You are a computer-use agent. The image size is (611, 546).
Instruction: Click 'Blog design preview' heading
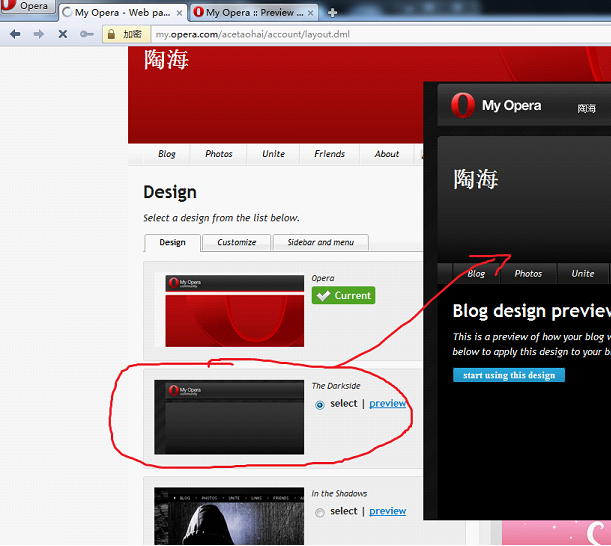[x=532, y=311]
